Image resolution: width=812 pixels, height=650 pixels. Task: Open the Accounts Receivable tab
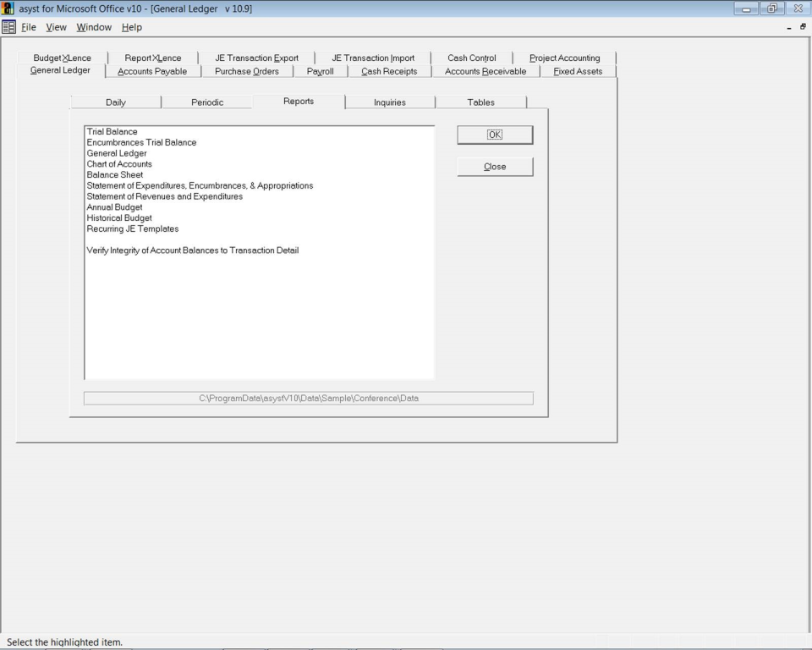pos(486,72)
